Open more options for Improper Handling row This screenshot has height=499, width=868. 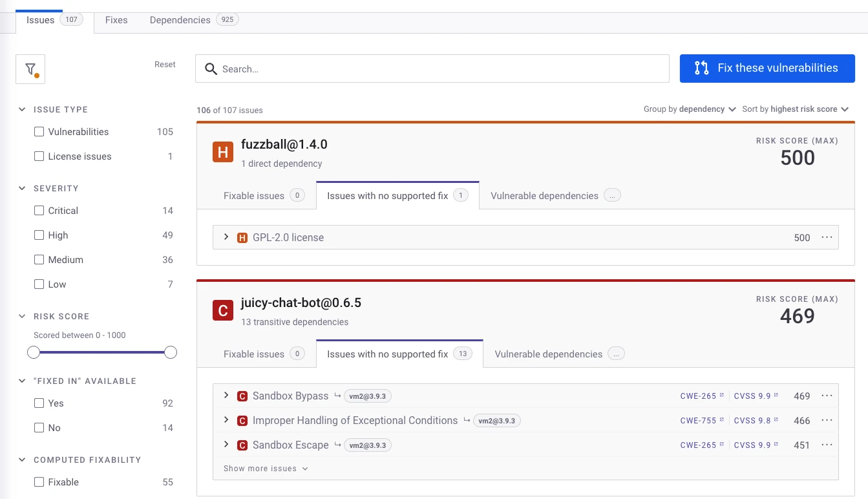point(827,420)
